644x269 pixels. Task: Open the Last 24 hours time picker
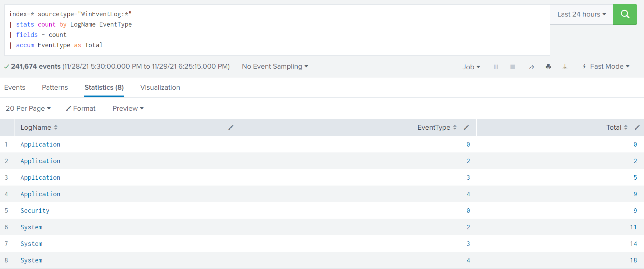(581, 14)
